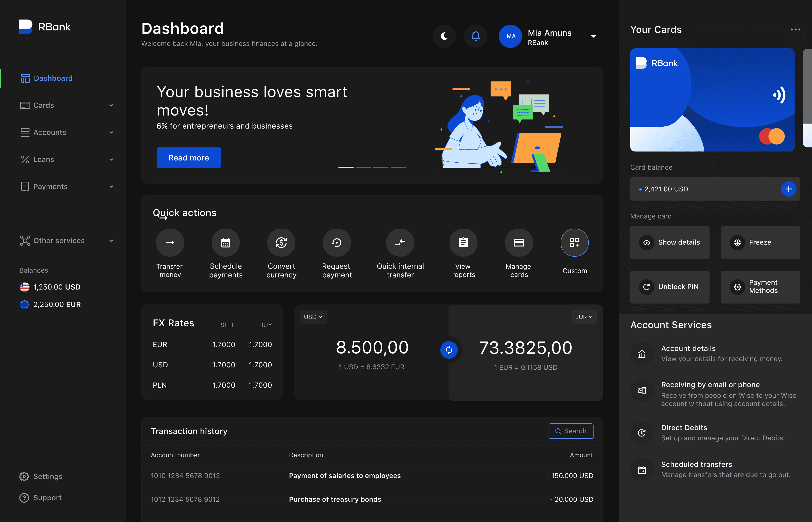The image size is (812, 522).
Task: Click the notification bell icon
Action: (x=475, y=36)
